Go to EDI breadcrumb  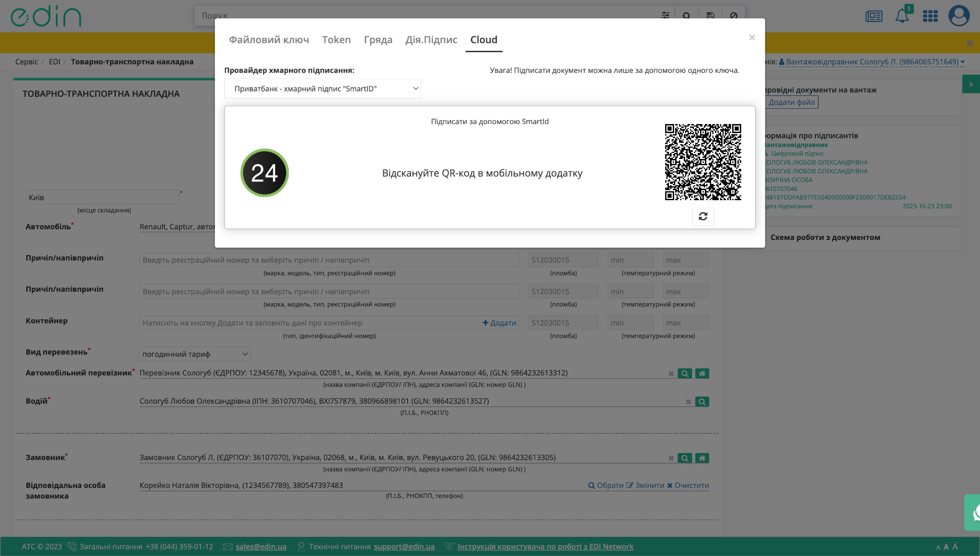point(55,62)
